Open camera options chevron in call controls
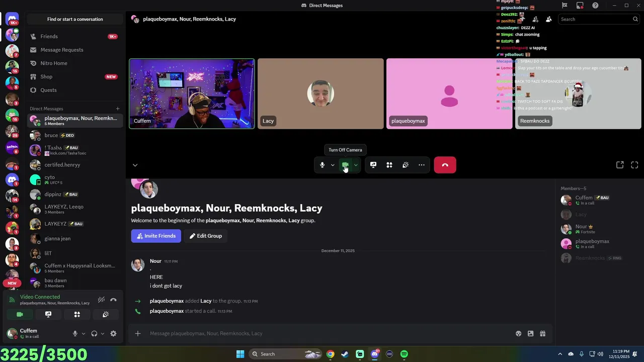This screenshot has width=644, height=362. [356, 165]
